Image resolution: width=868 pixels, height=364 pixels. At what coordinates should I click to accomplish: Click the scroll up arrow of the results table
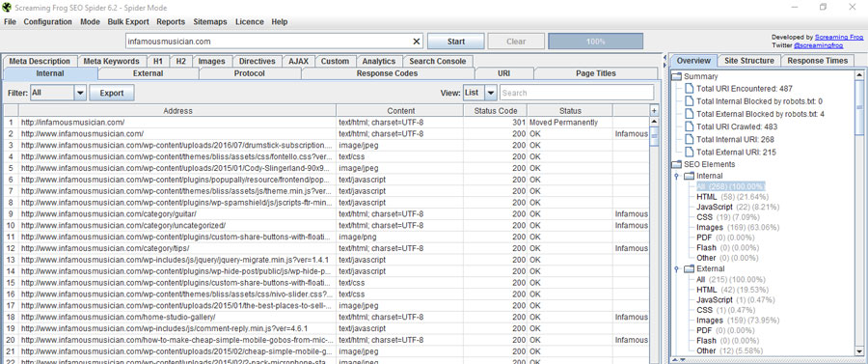pyautogui.click(x=654, y=122)
